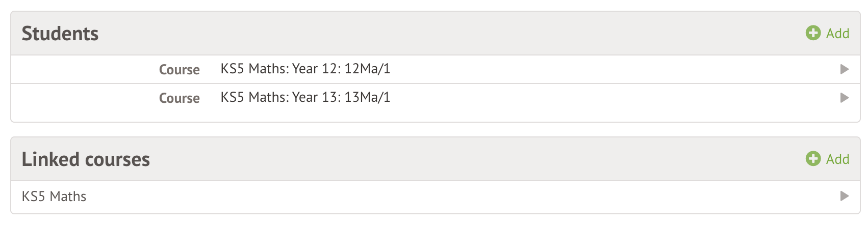Open the KS5 Maths: Year 13: 13Ma/1 entry
The width and height of the screenshot is (868, 225).
(305, 98)
